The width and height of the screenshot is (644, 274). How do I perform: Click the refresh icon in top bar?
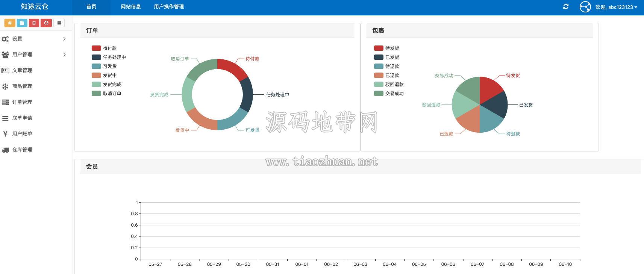pyautogui.click(x=566, y=7)
